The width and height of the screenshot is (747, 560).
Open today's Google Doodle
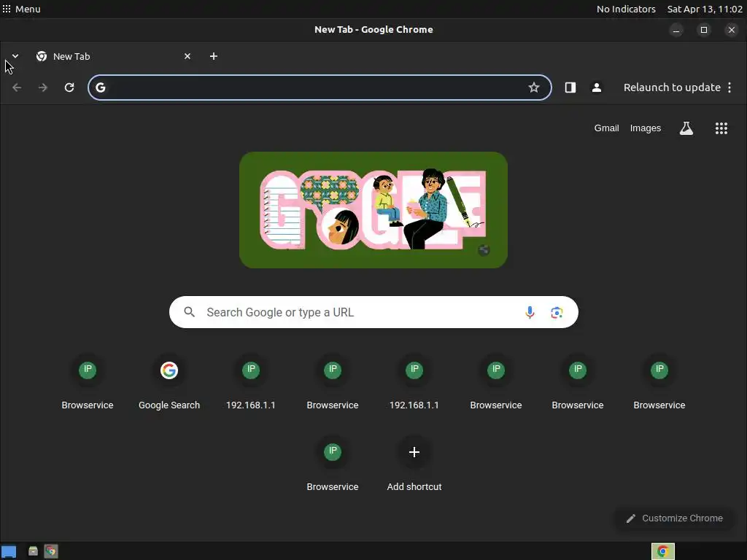(373, 210)
